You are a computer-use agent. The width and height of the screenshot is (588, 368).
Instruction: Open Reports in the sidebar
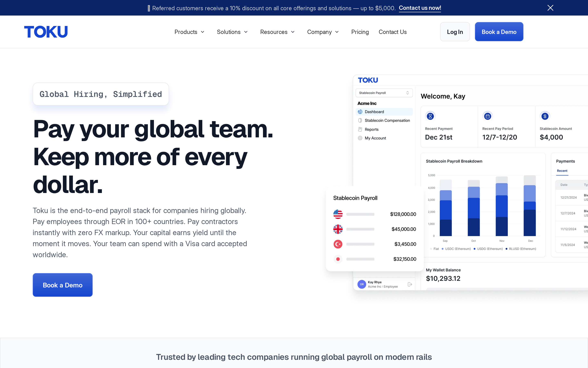[384, 129]
